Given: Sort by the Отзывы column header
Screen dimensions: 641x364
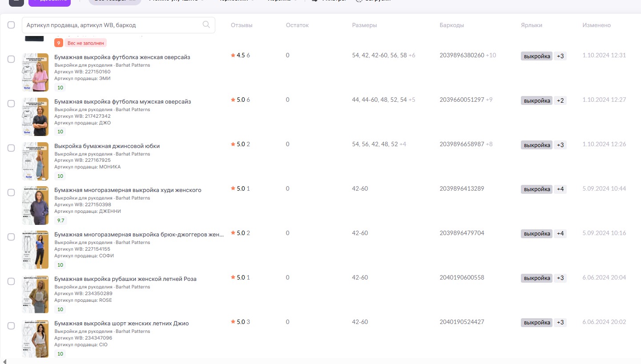Looking at the screenshot, I should pyautogui.click(x=242, y=25).
